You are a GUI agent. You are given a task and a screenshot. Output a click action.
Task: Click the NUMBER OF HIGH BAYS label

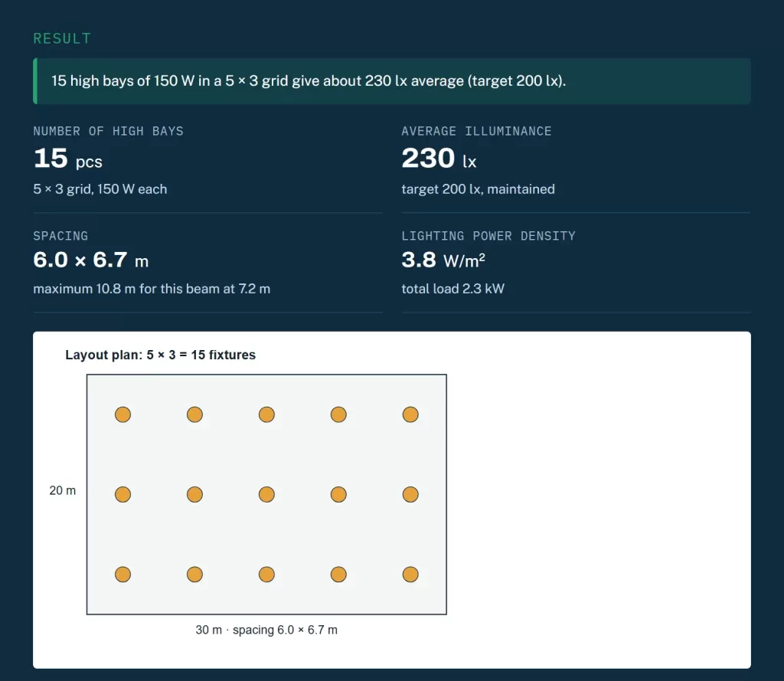point(108,131)
